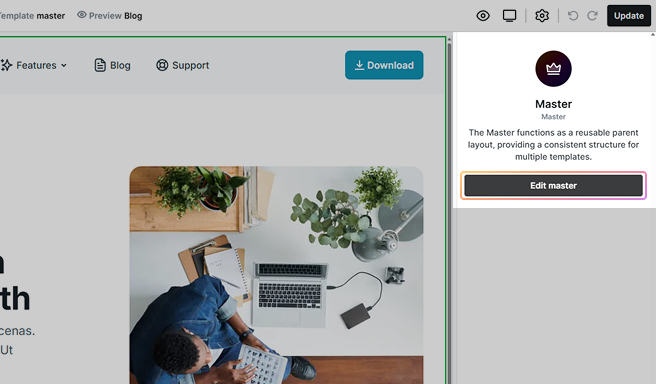The width and height of the screenshot is (656, 384).
Task: Expand the Features menu dropdown
Action: [34, 65]
